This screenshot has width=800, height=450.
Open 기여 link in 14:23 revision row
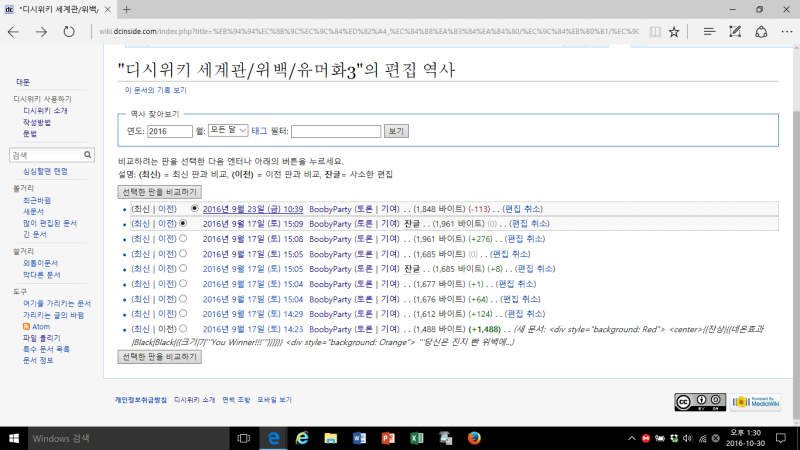point(389,329)
